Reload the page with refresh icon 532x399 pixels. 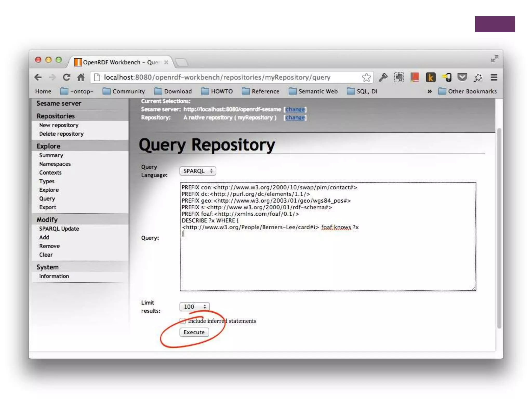click(66, 77)
